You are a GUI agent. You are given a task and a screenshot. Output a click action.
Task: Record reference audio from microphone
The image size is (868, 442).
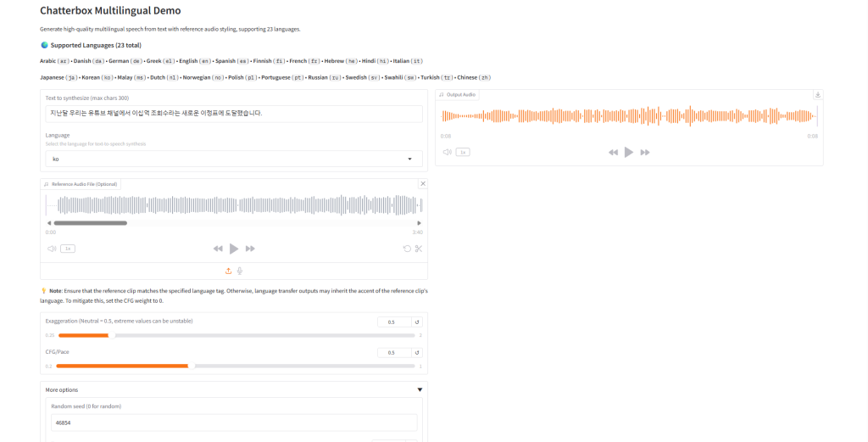click(240, 271)
